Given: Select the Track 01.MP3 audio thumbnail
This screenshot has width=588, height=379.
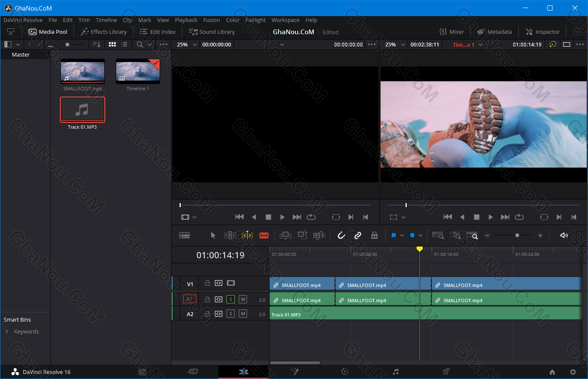Looking at the screenshot, I should coord(82,110).
